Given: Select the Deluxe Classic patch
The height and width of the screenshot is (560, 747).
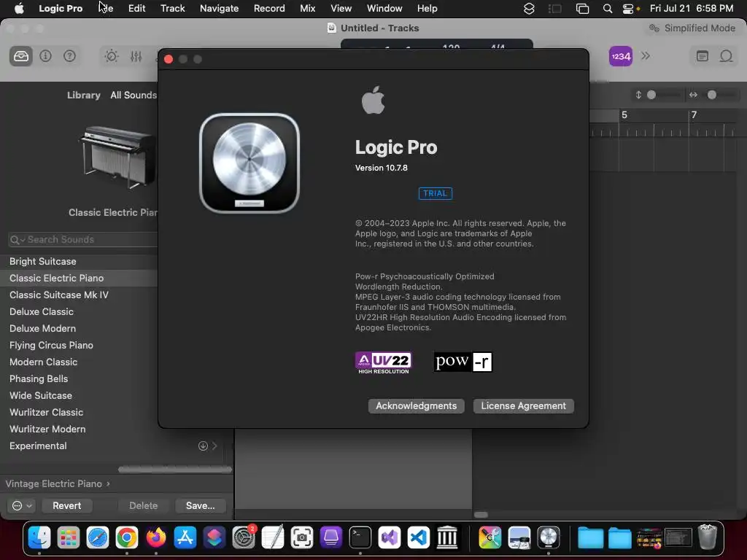Looking at the screenshot, I should click(79, 311).
